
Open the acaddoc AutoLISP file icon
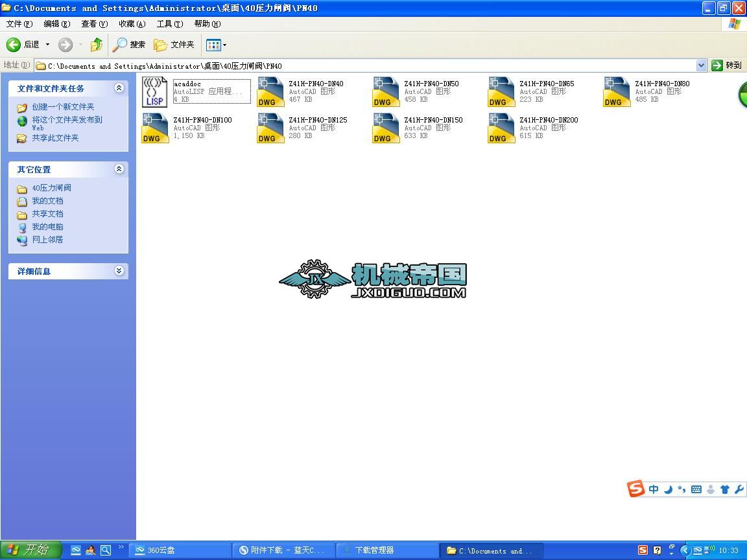pyautogui.click(x=155, y=92)
